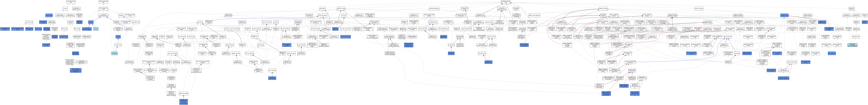This screenshot has height=105, width=868.
Task: Click 'heterocyclic compound binding' node
Action: [70, 15]
